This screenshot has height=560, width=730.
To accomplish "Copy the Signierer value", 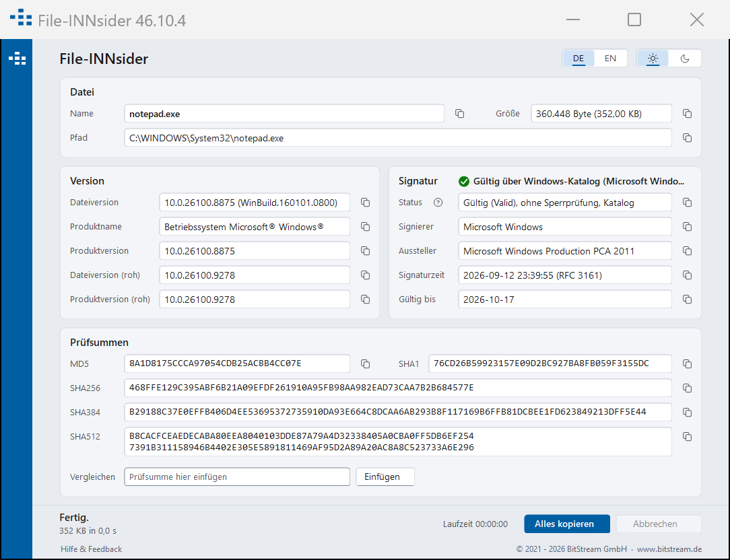I will [687, 227].
